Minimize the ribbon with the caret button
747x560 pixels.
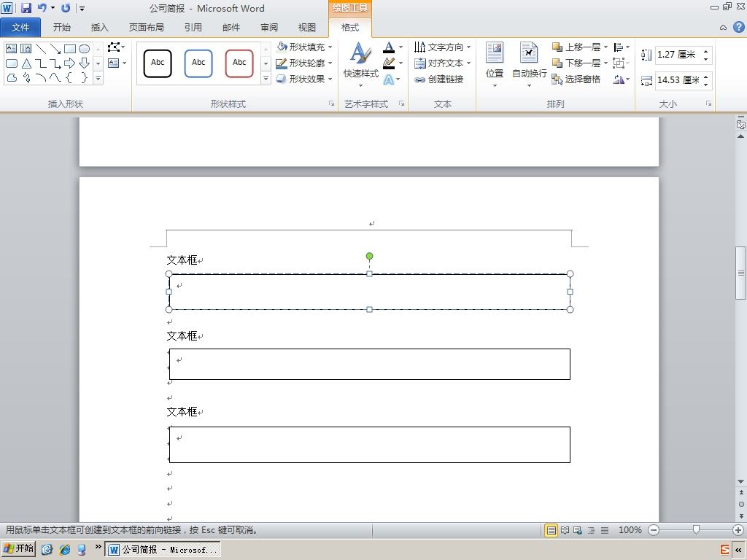723,28
